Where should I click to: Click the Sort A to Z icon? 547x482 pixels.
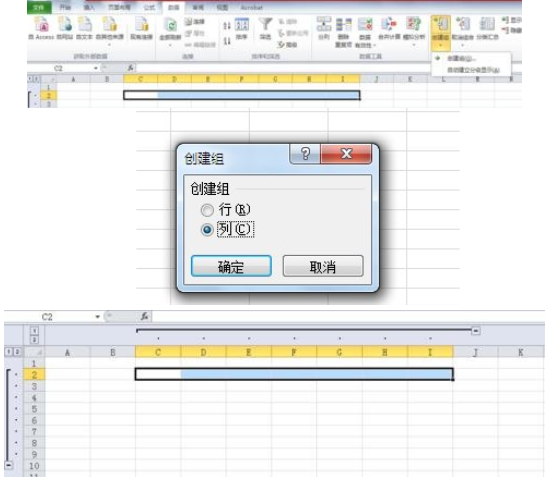click(227, 25)
